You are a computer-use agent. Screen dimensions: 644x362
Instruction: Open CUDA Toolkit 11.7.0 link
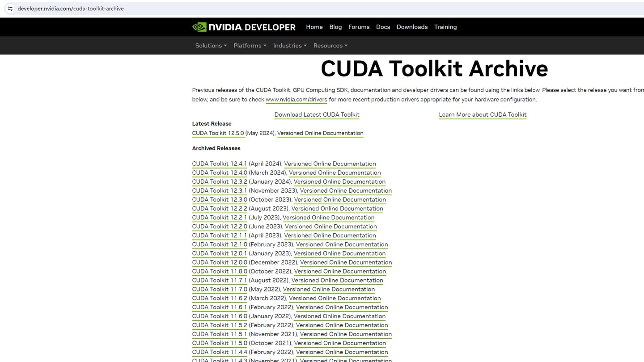(220, 289)
